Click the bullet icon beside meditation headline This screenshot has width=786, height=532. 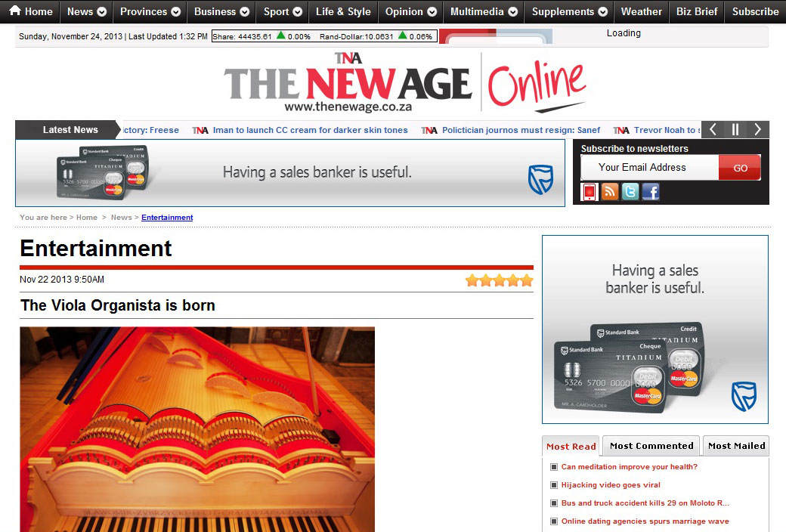tap(554, 467)
